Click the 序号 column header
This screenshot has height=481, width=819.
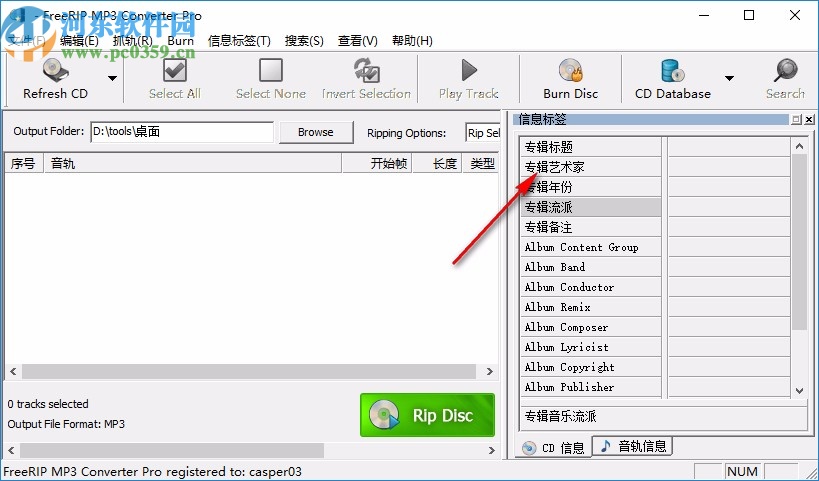[24, 163]
